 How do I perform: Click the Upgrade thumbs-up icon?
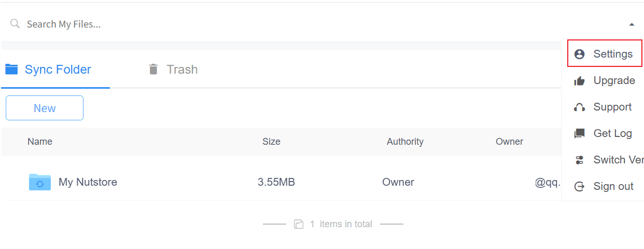(580, 81)
